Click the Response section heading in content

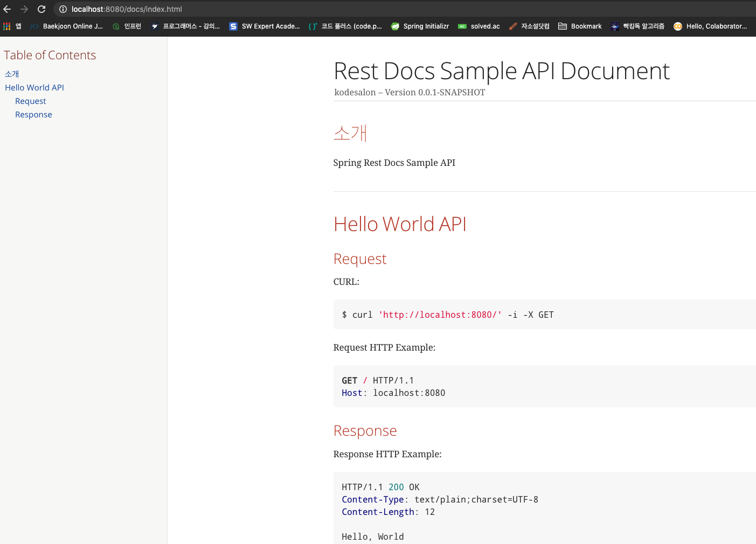[x=365, y=431]
